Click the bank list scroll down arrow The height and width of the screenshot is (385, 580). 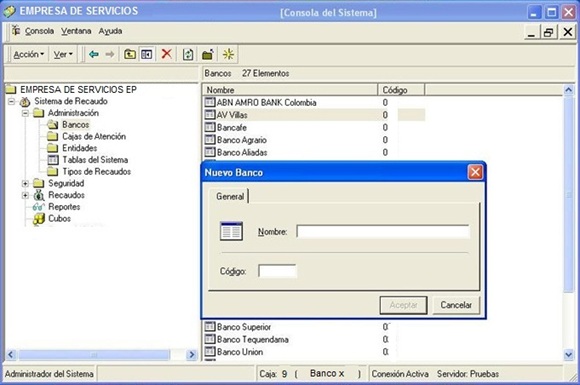click(x=569, y=355)
